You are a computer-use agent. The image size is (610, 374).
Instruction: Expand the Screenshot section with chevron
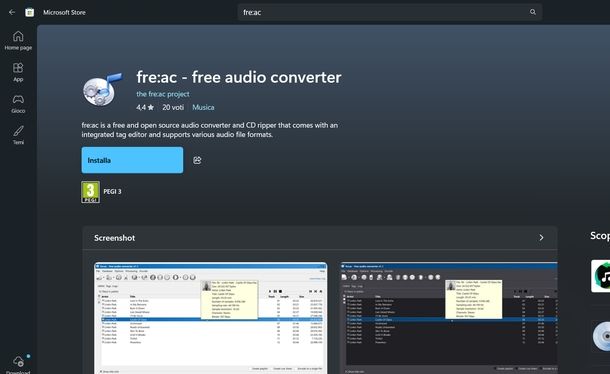(x=541, y=238)
